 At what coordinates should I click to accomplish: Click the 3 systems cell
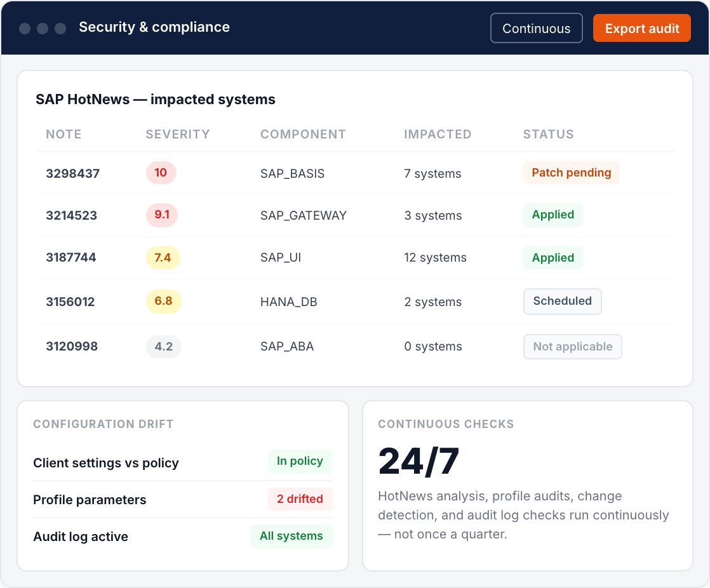[x=433, y=215]
